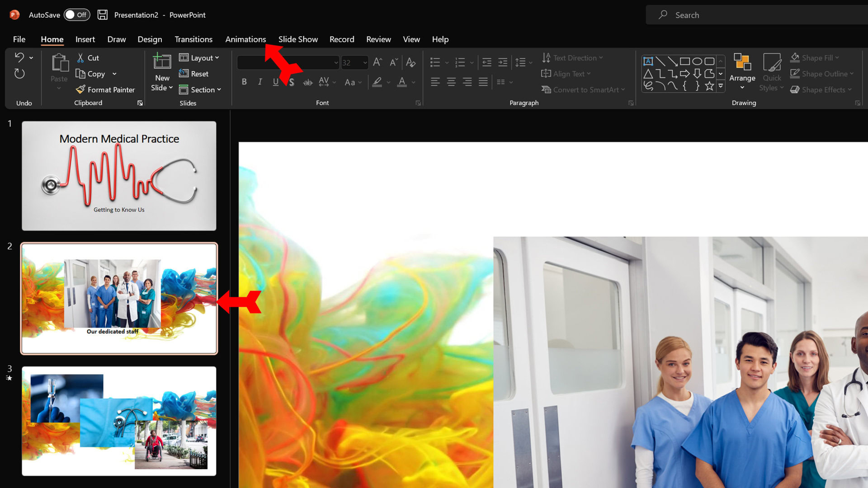Image resolution: width=868 pixels, height=488 pixels.
Task: Click the Bold formatting icon
Action: coord(244,82)
